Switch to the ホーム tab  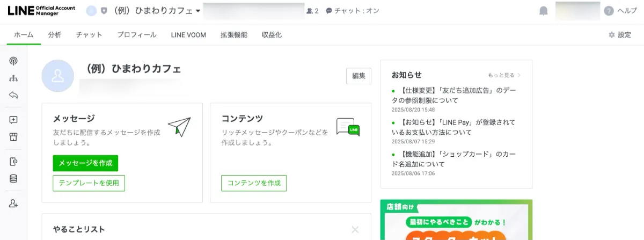(24, 35)
